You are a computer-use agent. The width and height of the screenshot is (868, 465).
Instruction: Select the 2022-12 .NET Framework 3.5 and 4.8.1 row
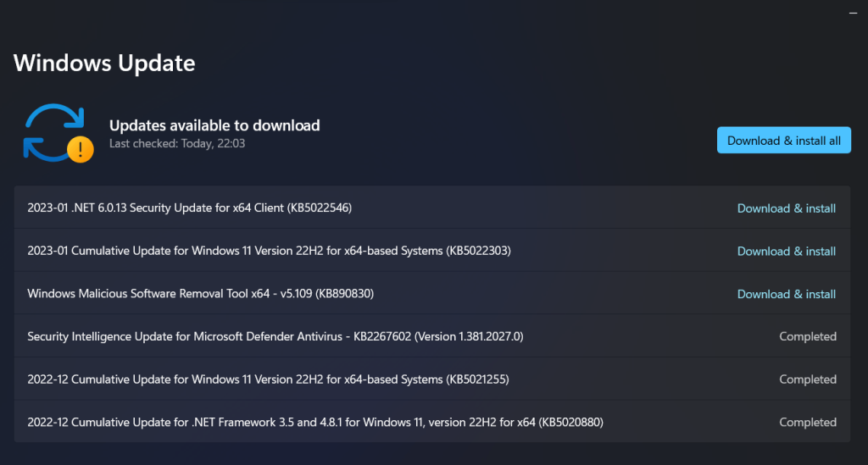pyautogui.click(x=431, y=422)
